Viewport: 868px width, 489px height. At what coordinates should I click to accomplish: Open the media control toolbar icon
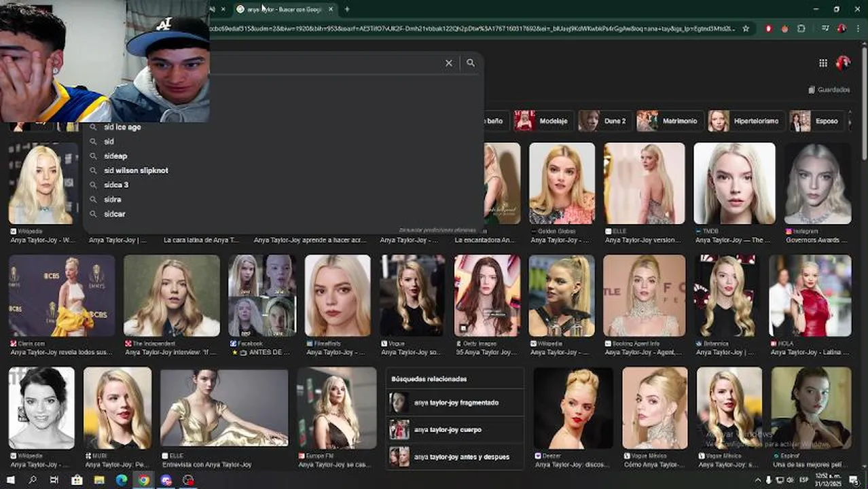[x=825, y=29]
